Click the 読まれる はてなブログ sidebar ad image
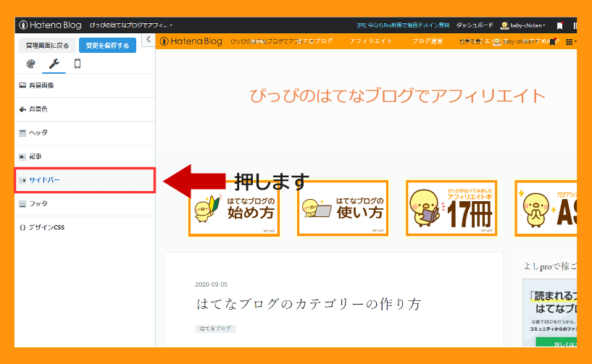The height and width of the screenshot is (364, 592). 550,313
